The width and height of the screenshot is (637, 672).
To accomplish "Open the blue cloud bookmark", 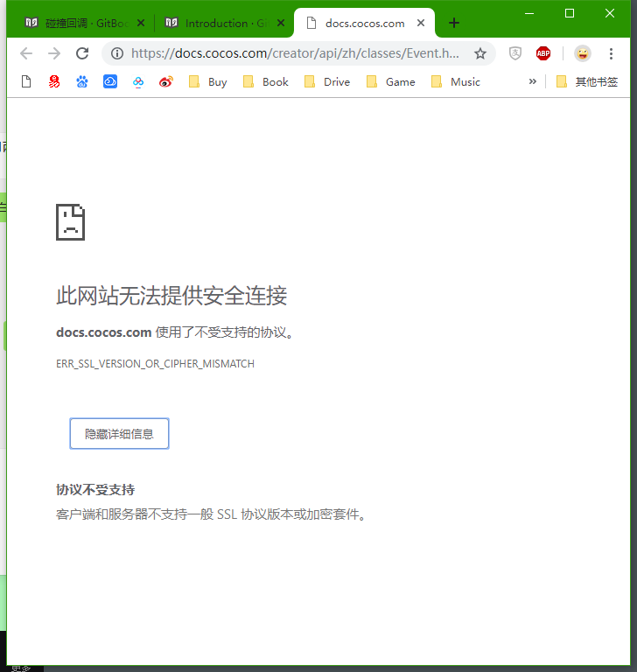I will point(110,81).
